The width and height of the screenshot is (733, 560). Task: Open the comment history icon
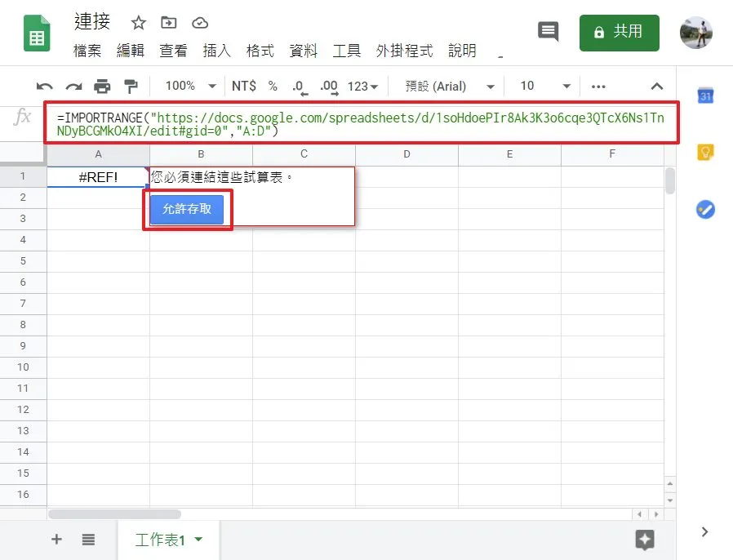point(549,32)
